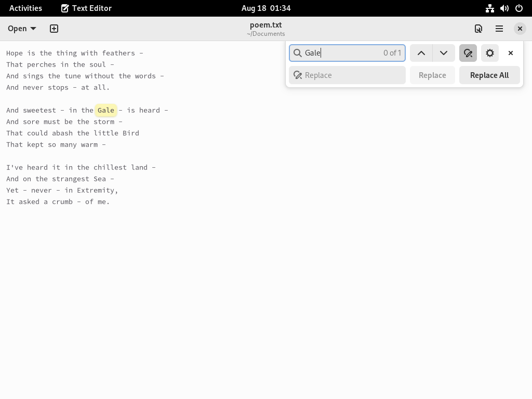532x399 pixels.
Task: Click the line "It asked a crumb – of me."
Action: (x=58, y=202)
